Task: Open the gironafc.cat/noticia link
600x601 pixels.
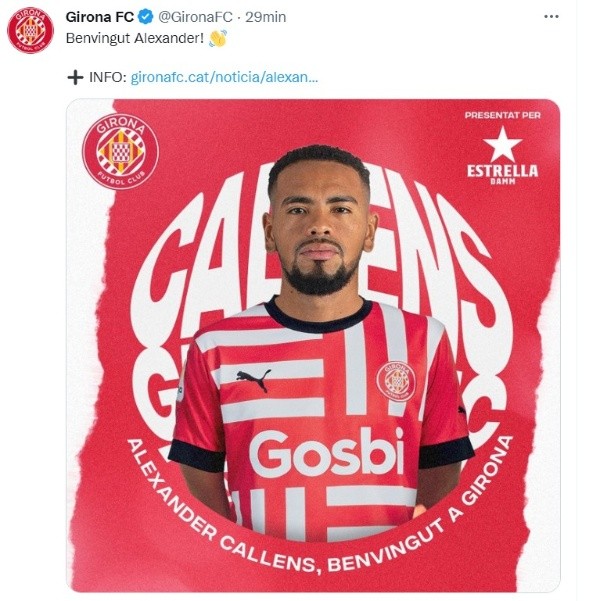Action: click(224, 77)
